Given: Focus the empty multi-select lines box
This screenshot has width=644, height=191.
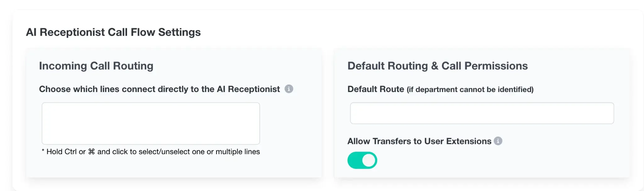Looking at the screenshot, I should tap(150, 123).
